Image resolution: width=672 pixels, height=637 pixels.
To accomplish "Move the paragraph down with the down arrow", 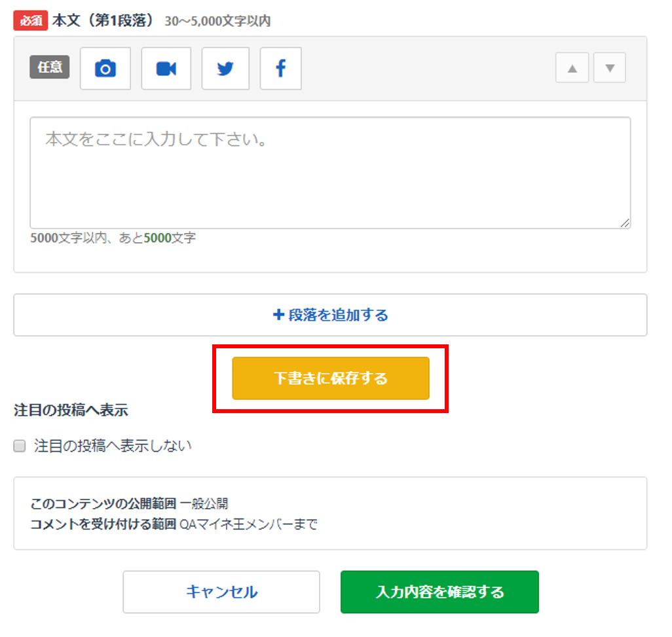I will 610,68.
